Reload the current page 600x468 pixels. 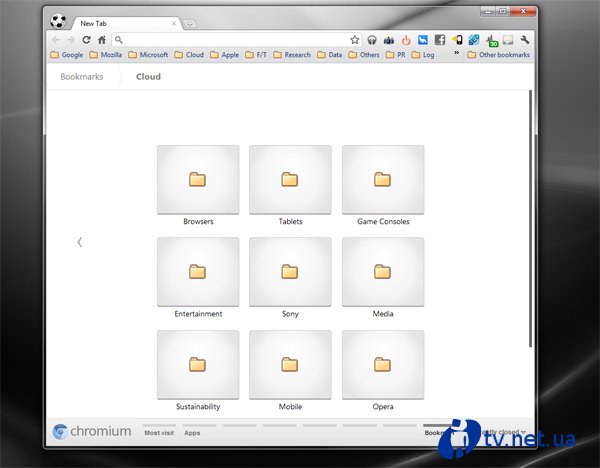(x=86, y=40)
